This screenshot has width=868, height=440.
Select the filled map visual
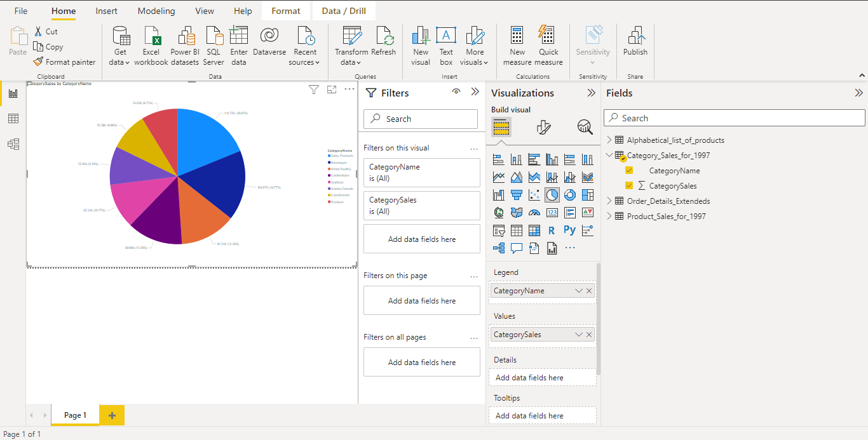click(517, 213)
